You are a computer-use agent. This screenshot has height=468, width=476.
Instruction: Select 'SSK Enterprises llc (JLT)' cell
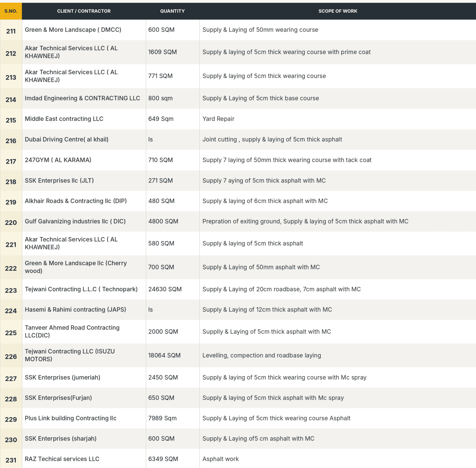coord(84,180)
